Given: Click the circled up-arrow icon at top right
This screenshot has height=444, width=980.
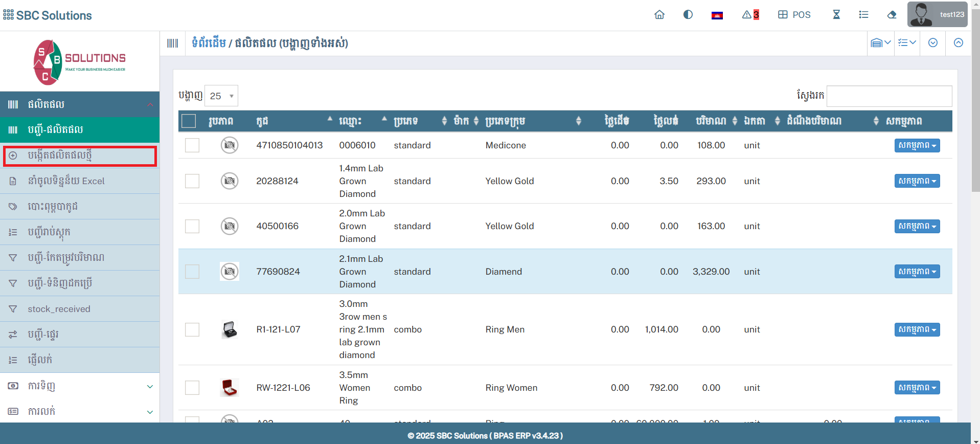Looking at the screenshot, I should click(958, 43).
